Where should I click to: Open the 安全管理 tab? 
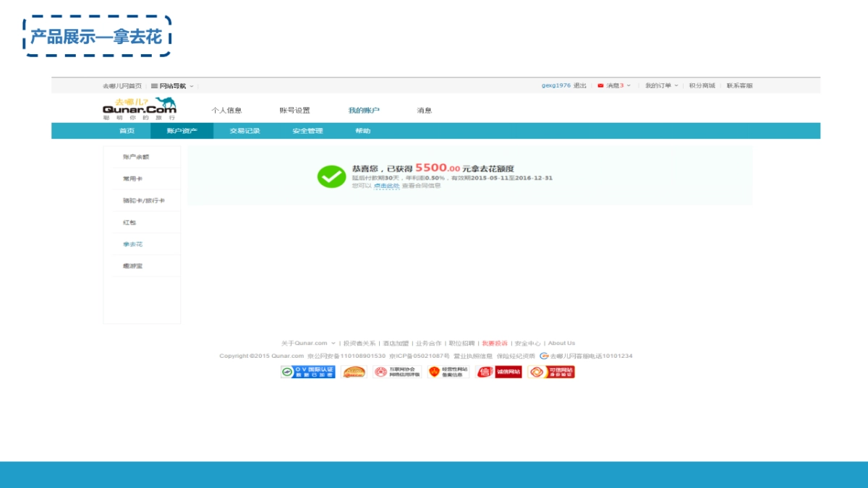pos(307,130)
